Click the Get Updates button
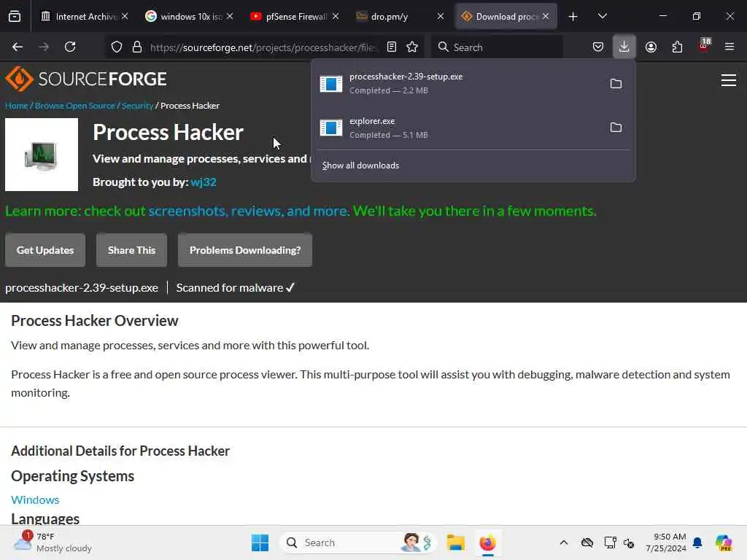747x560 pixels. (x=45, y=250)
